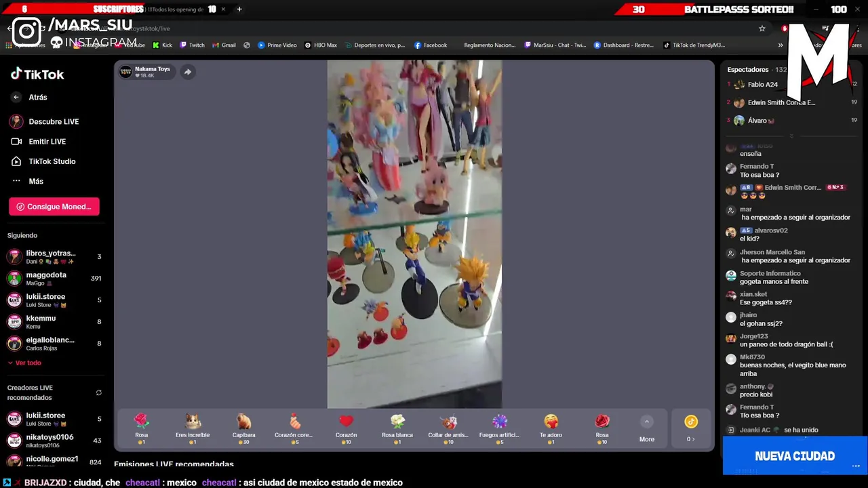Open the coin balance showing 0

[x=691, y=429]
